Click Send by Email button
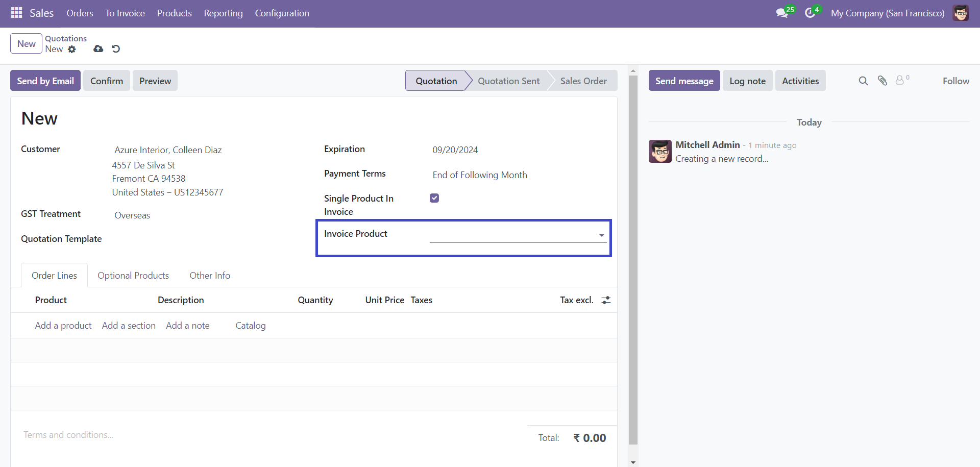The width and height of the screenshot is (980, 467). [45, 81]
